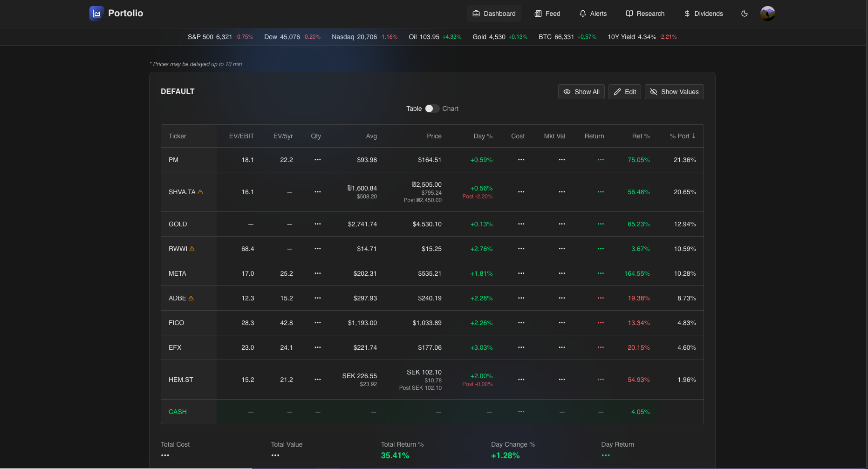This screenshot has height=469, width=868.
Task: Sort by Price column header
Action: coord(434,136)
